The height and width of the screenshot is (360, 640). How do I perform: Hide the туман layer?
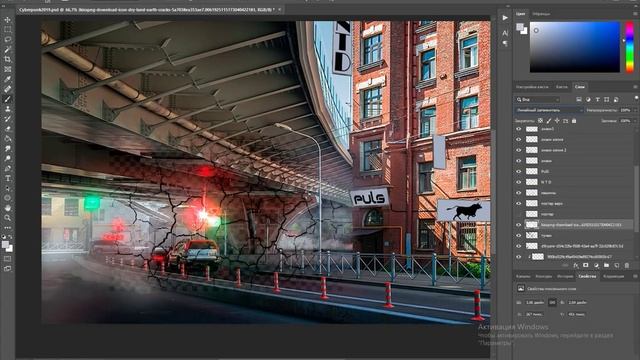[519, 236]
